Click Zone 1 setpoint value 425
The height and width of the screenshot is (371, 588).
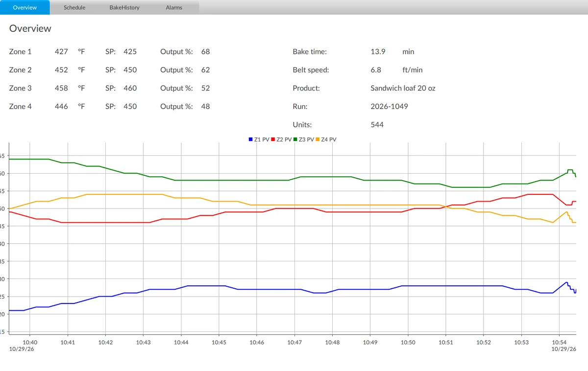130,51
